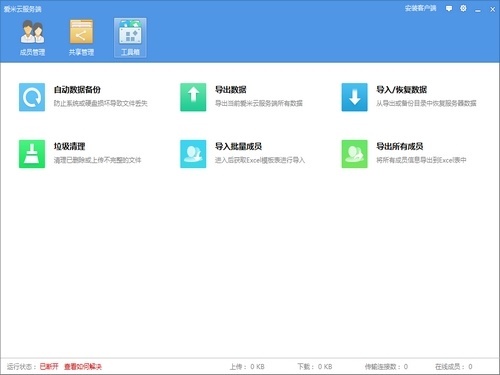Click the 从导出或备份目录中恢复服务器数据 description
This screenshot has height=375, width=500.
click(426, 103)
